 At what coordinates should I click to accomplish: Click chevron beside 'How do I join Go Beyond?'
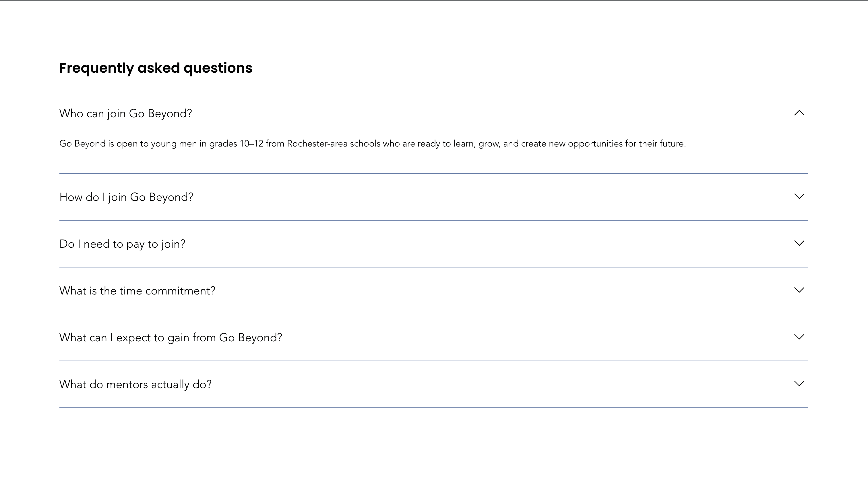click(799, 197)
